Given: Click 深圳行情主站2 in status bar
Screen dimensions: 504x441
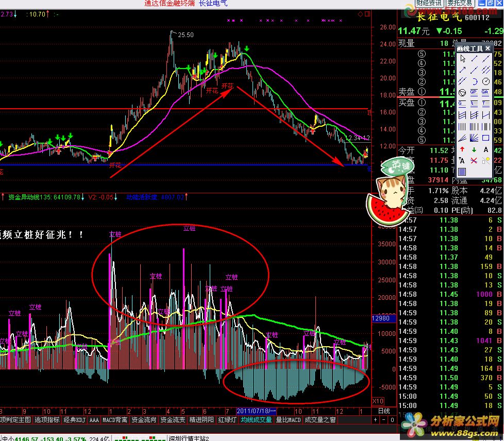Looking at the screenshot, I should pos(189,438).
